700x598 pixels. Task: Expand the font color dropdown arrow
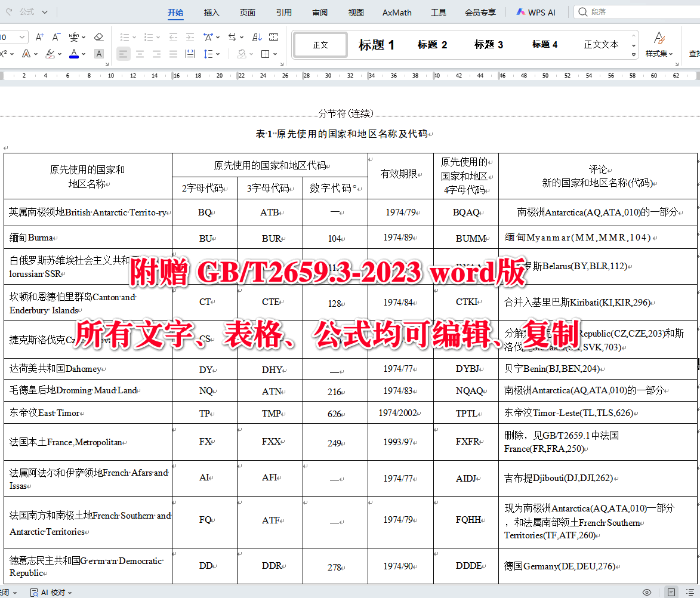click(84, 54)
